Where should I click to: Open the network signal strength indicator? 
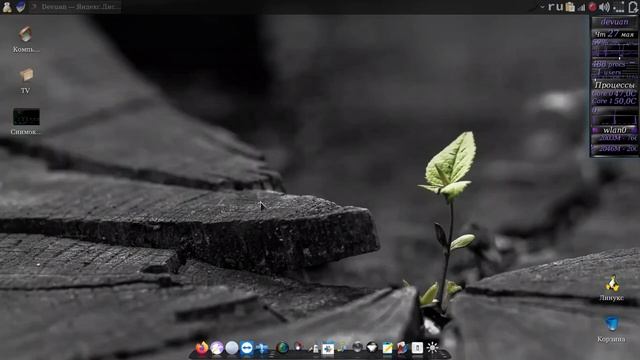tap(581, 7)
